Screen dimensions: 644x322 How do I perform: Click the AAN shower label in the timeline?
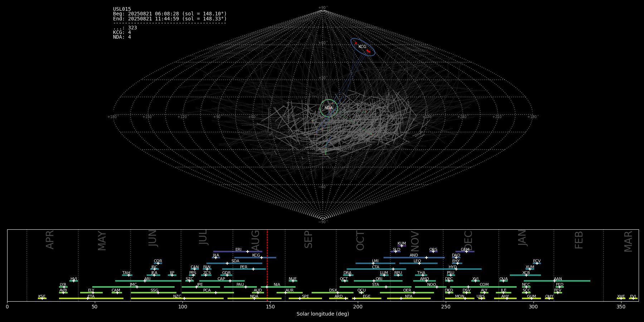coord(558,279)
